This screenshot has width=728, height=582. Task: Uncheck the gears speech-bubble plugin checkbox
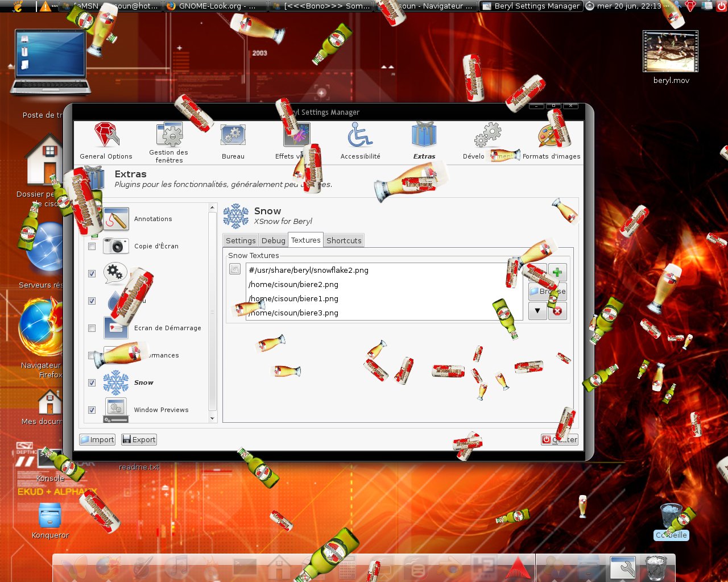click(92, 274)
